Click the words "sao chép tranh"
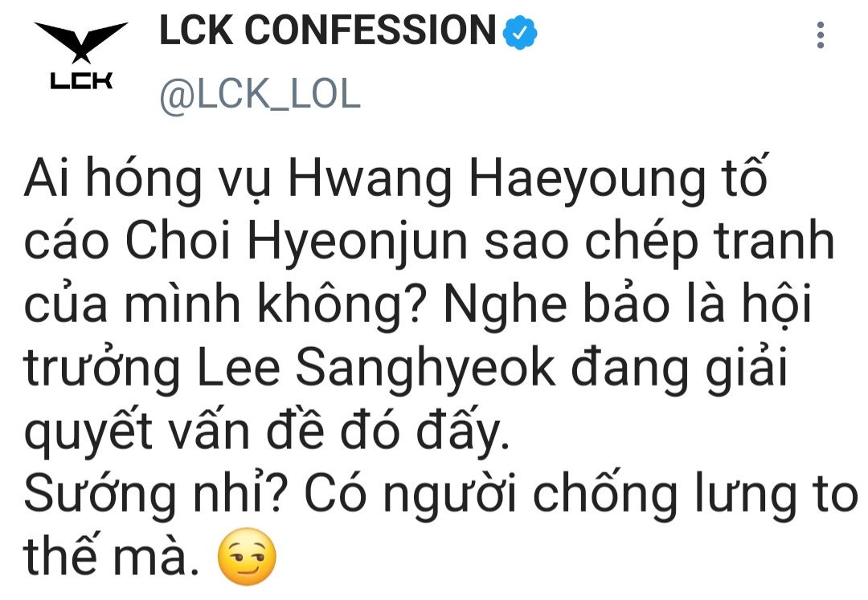The image size is (868, 600). (x=659, y=243)
